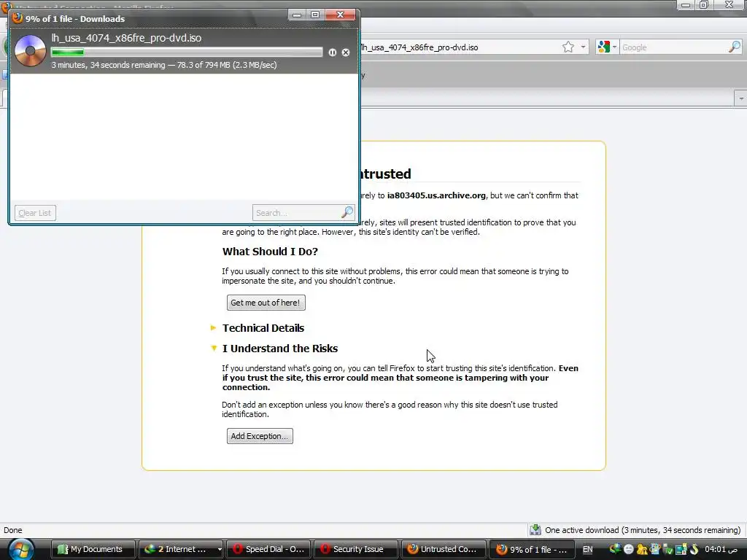Focus the Google search box in Firefox

click(673, 47)
